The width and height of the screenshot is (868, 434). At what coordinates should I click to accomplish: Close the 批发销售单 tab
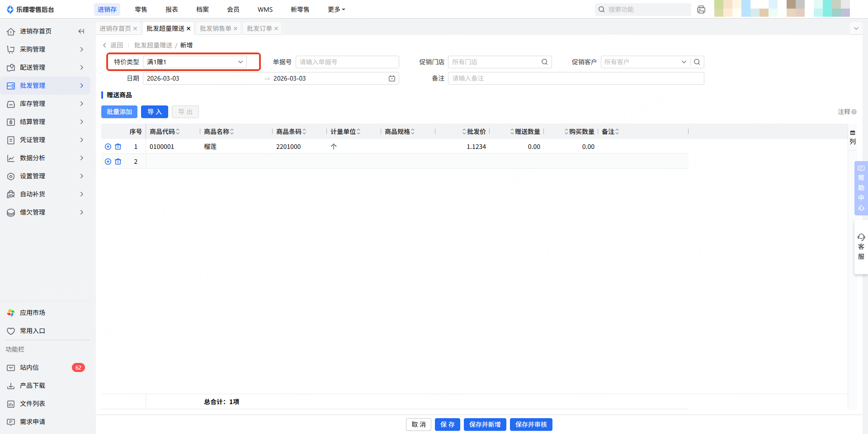pos(236,29)
